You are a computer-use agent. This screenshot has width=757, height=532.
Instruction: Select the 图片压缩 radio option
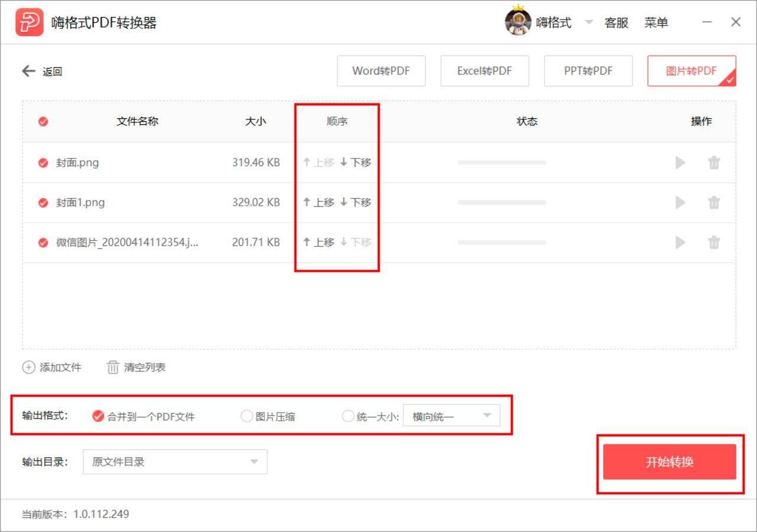[x=247, y=416]
